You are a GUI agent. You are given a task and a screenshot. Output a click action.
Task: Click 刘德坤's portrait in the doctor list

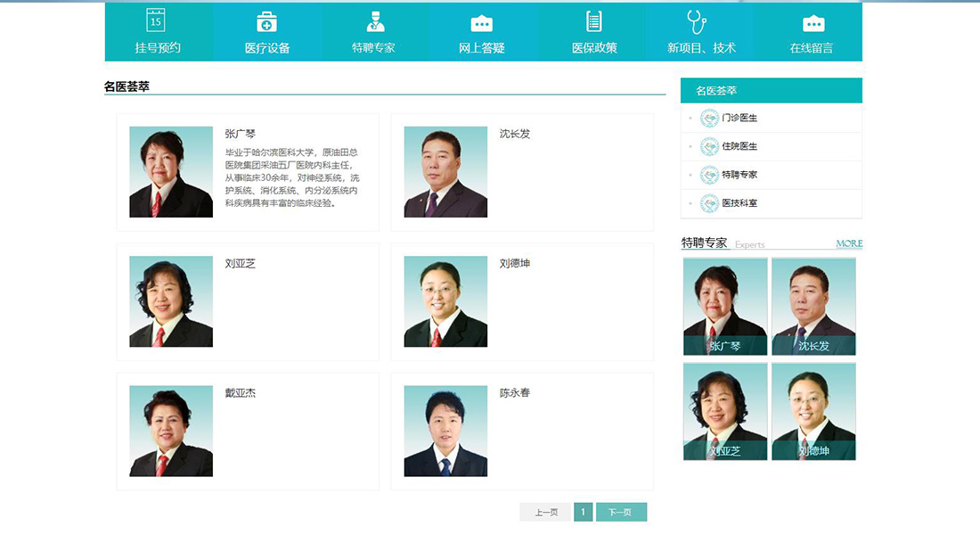[444, 301]
